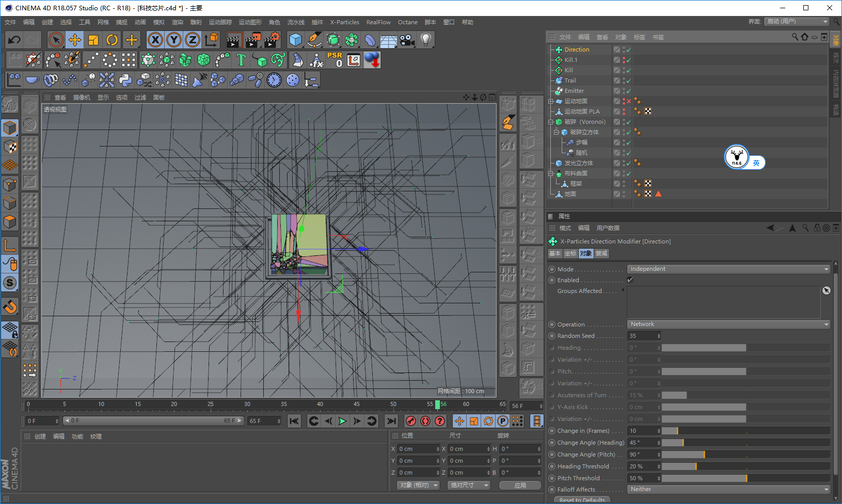Image resolution: width=842 pixels, height=504 pixels.
Task: Collapse the 布料曲面 tree node
Action: click(551, 173)
